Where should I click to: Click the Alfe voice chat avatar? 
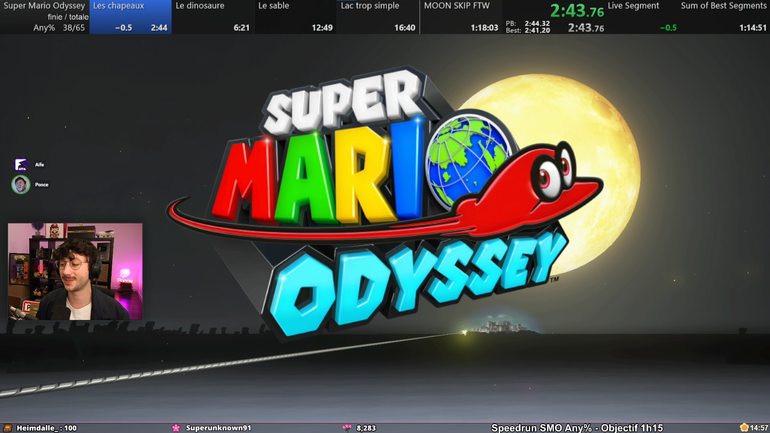[x=20, y=164]
